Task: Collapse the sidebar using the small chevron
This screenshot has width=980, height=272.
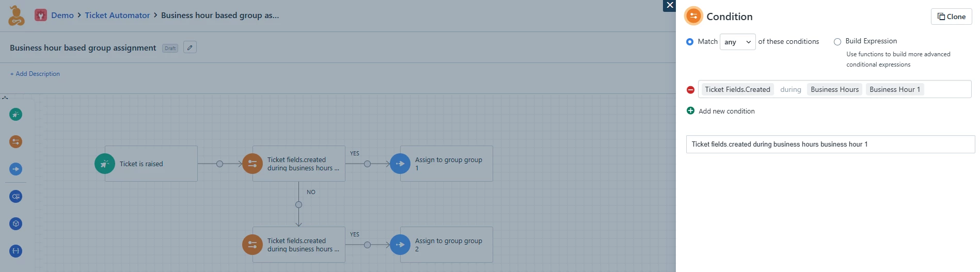Action: [x=5, y=98]
